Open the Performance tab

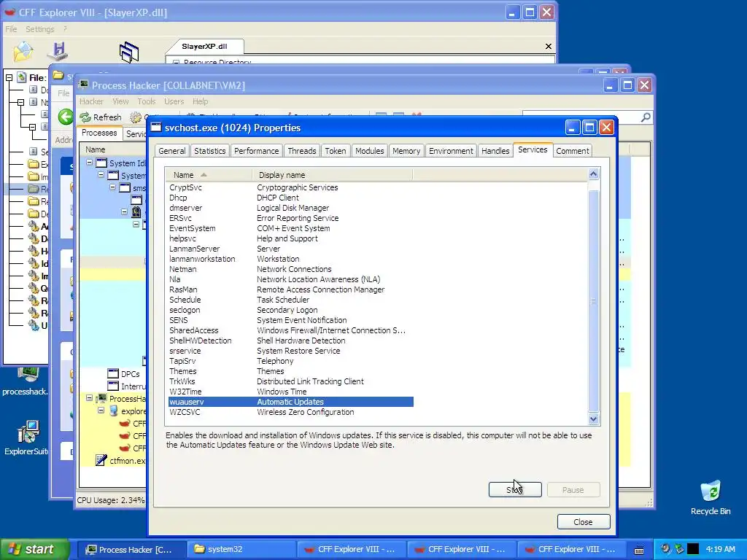click(x=256, y=151)
